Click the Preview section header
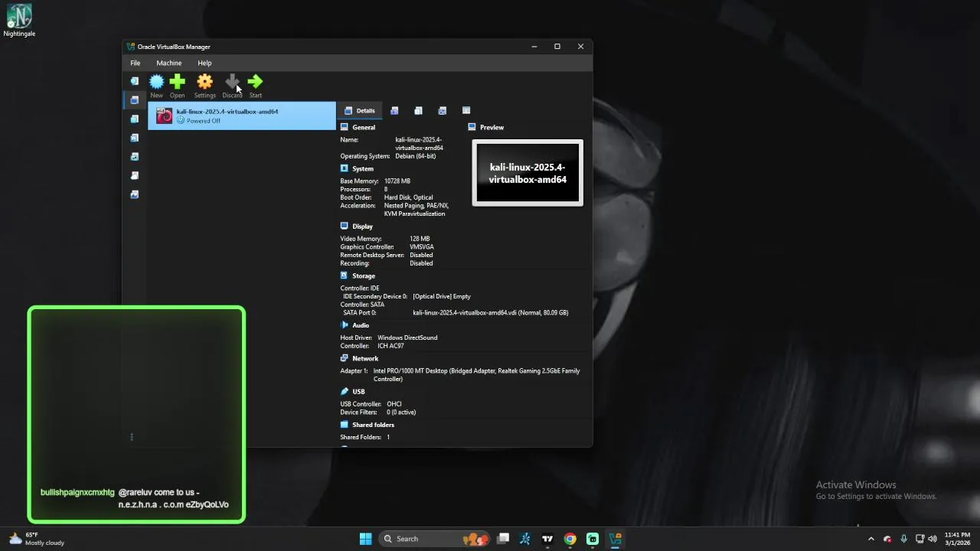 pyautogui.click(x=492, y=127)
